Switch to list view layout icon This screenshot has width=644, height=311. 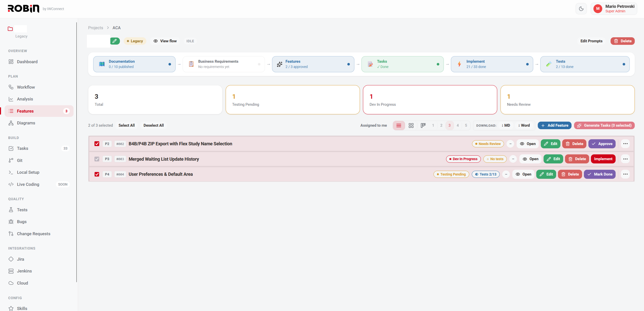tap(399, 125)
